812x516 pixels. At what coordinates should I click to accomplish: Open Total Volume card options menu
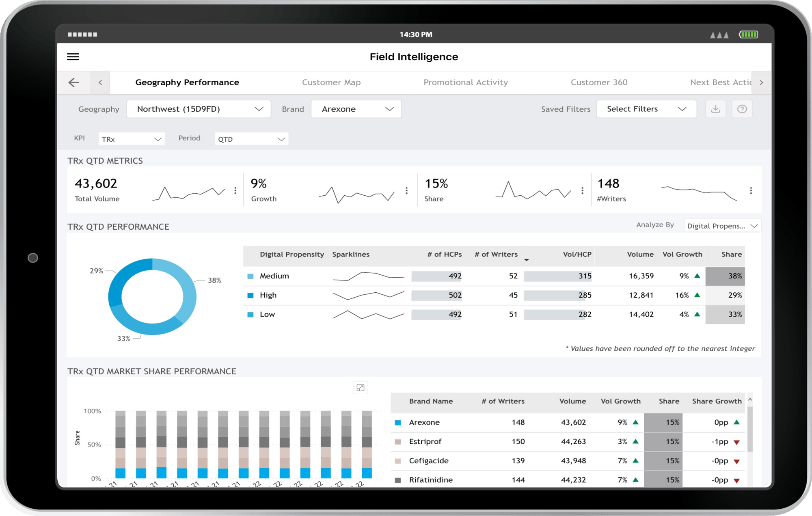pos(235,190)
